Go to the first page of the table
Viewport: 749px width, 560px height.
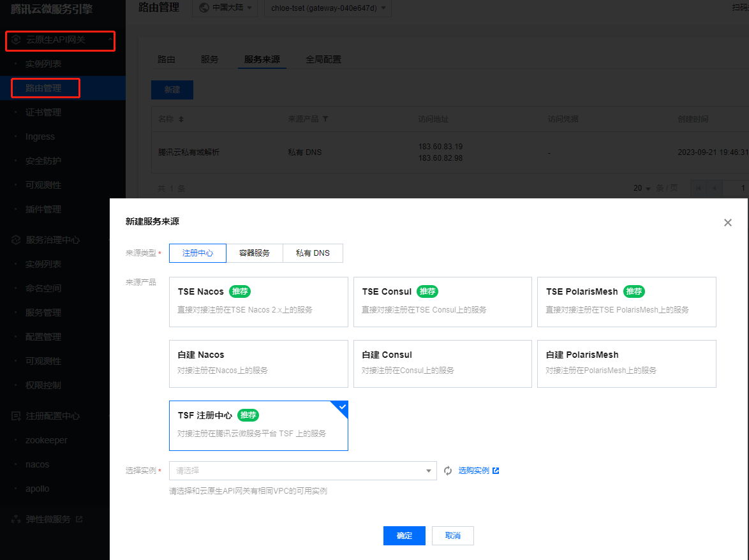699,188
